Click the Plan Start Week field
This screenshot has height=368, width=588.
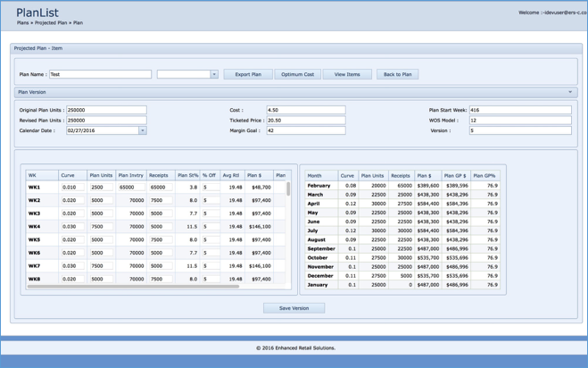[x=519, y=111]
